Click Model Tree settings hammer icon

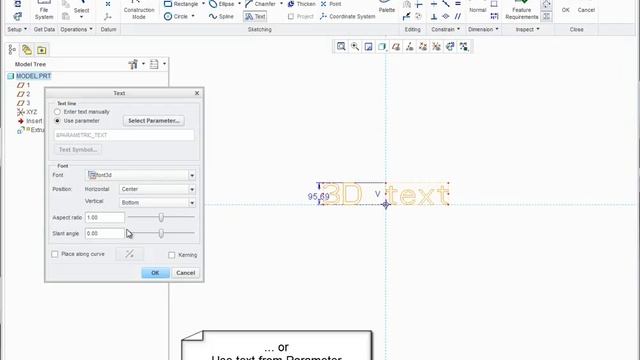click(133, 64)
